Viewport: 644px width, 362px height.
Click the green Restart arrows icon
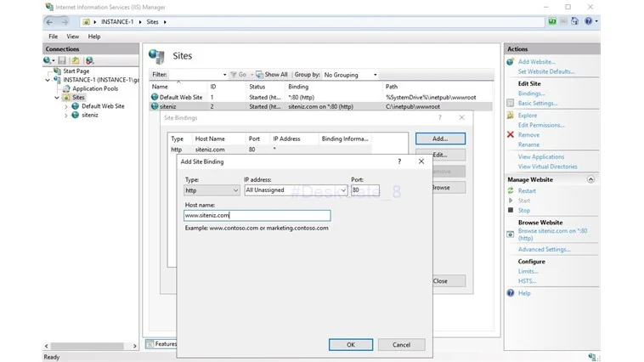tap(511, 190)
